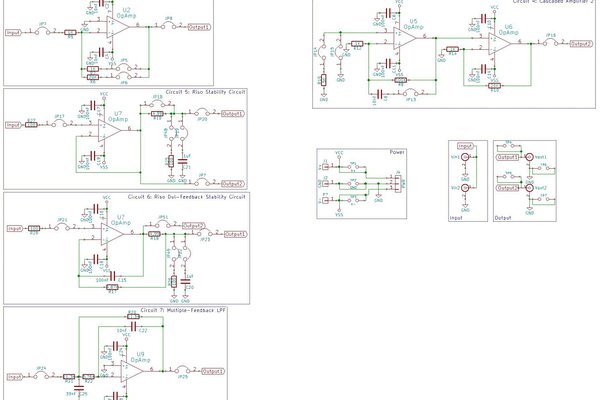
Task: Click Output2 label in Circuit 4
Action: coord(582,43)
